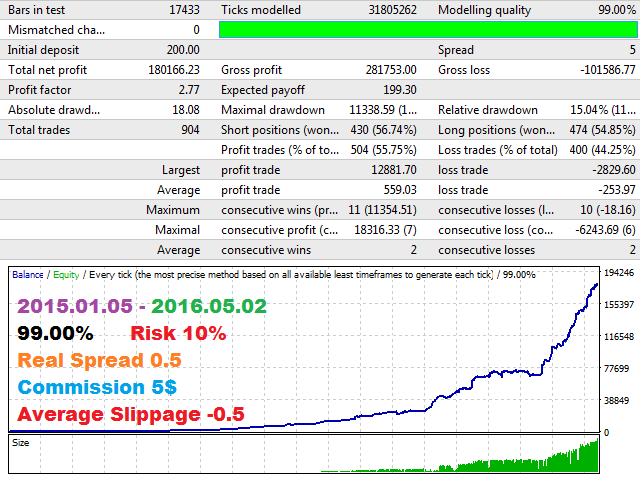640x480 pixels.
Task: Click average profit trade value 559.03
Action: [400, 190]
